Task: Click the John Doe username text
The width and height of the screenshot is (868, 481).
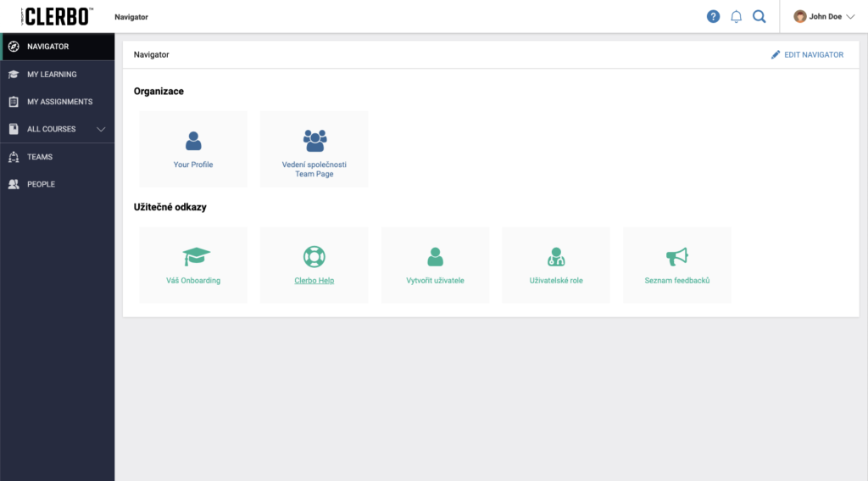Action: 826,17
